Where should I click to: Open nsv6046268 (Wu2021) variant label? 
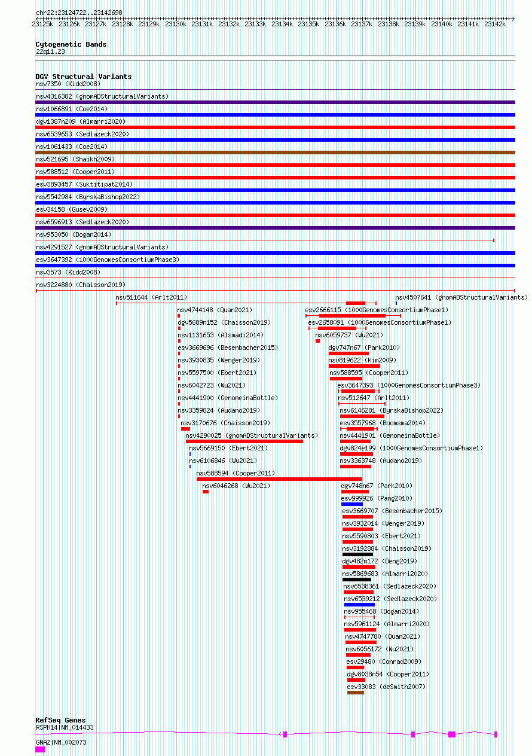tap(237, 486)
